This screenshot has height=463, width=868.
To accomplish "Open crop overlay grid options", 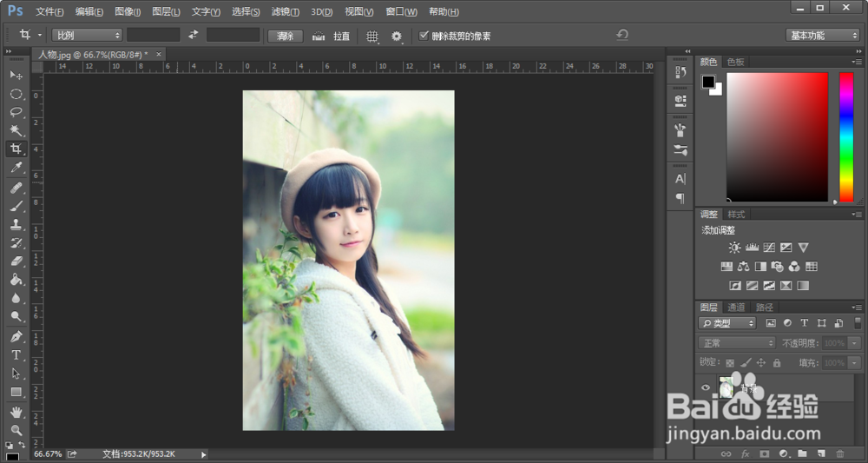I will [372, 36].
